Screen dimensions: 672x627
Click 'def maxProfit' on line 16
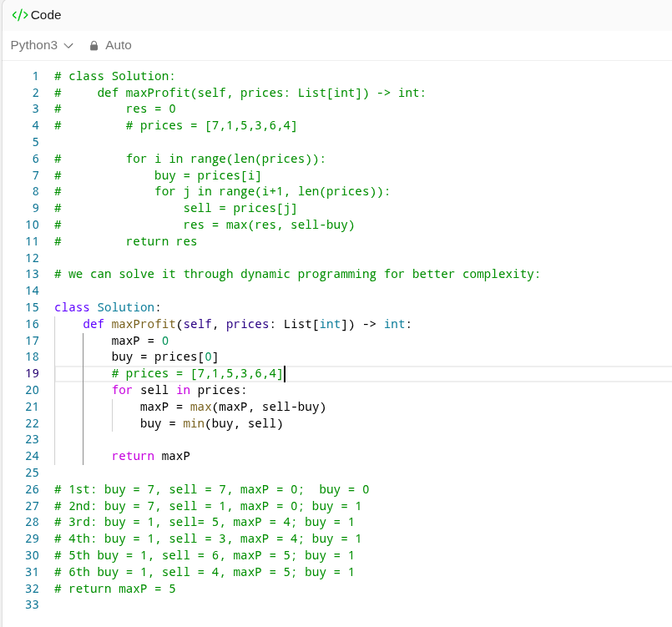pyautogui.click(x=129, y=324)
